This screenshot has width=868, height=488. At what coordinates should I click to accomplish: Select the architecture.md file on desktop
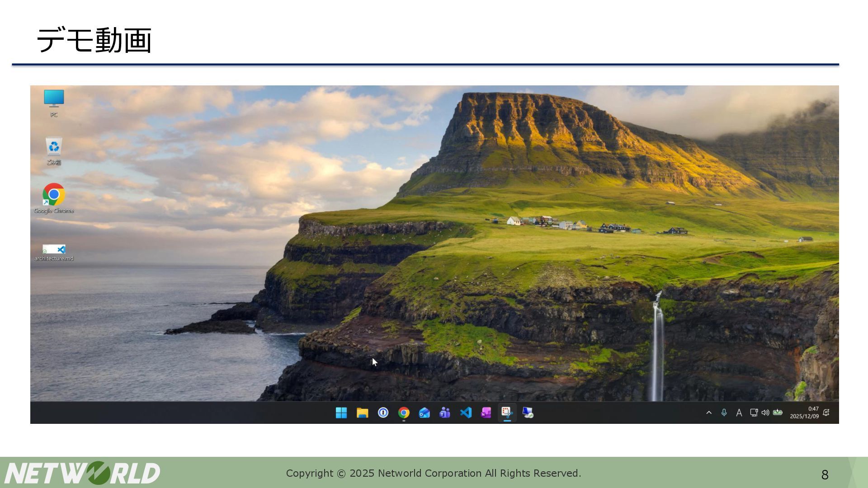[54, 252]
